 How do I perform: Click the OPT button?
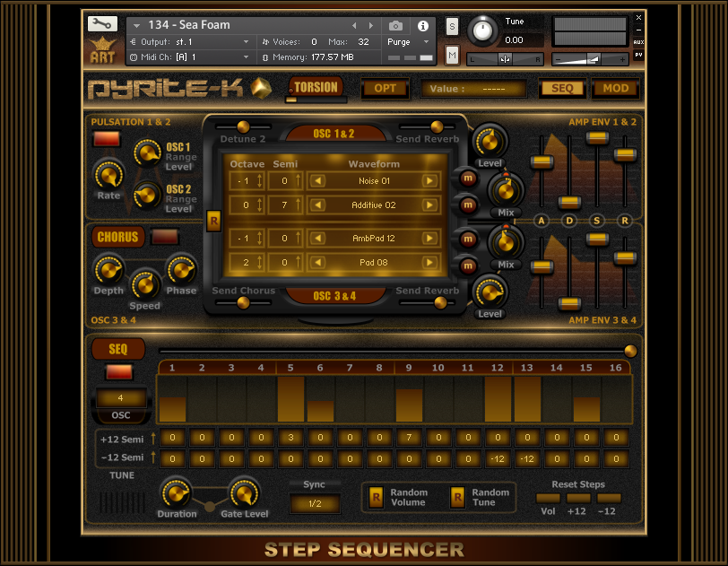click(385, 89)
